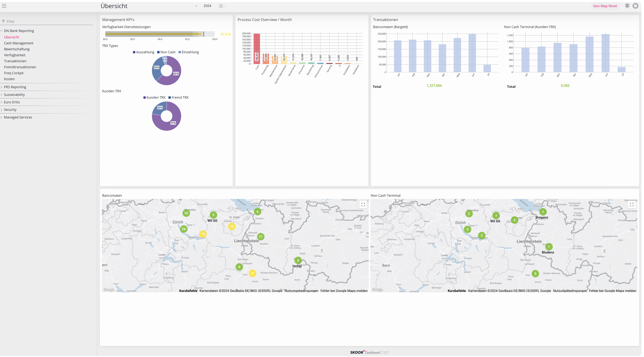Viewport: 644px width, 357px height.
Task: Open the hamburger menu in top left corner
Action: coord(4,6)
